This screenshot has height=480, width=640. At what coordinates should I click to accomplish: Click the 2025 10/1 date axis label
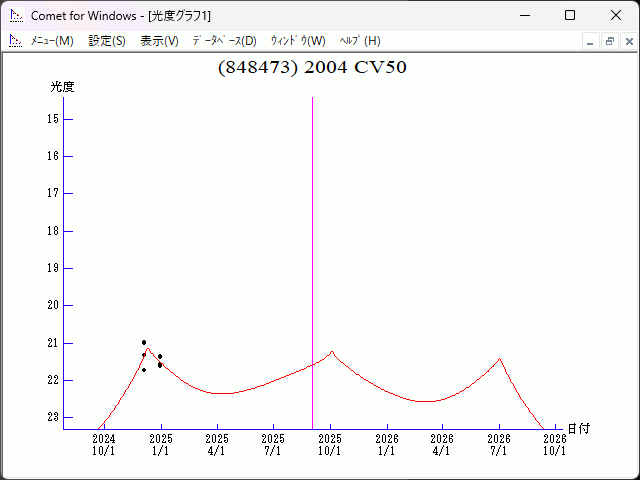(330, 444)
